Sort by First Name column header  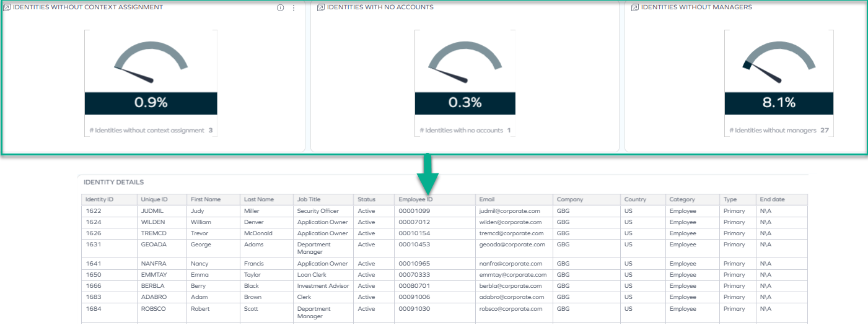pyautogui.click(x=214, y=199)
